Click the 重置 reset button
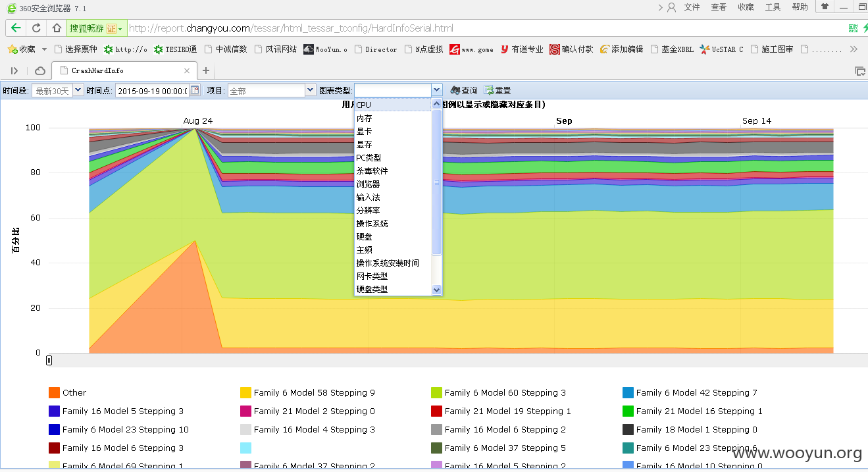 click(498, 90)
